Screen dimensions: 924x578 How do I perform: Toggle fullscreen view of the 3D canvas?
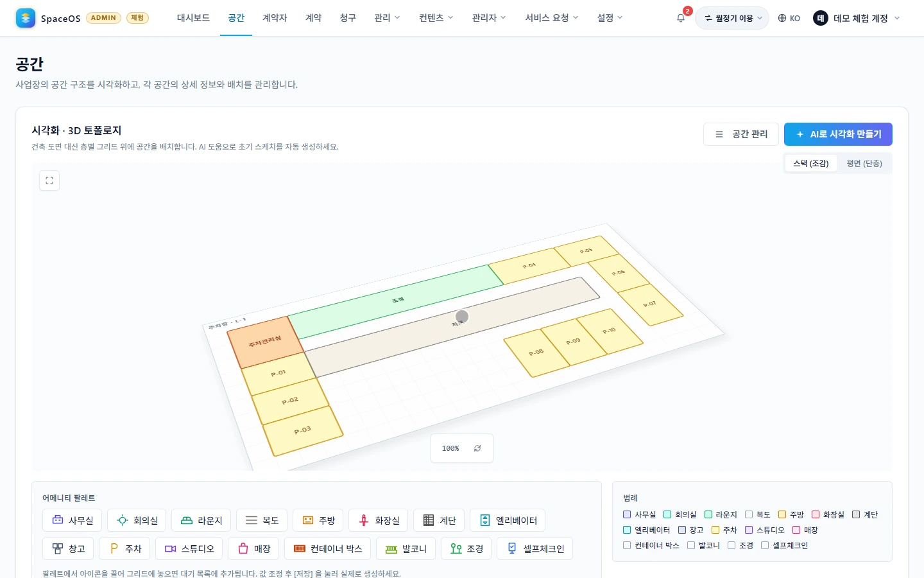coord(49,180)
